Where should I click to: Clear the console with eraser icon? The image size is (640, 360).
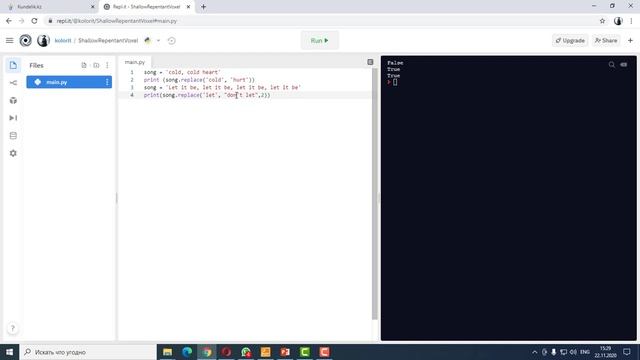[x=624, y=64]
